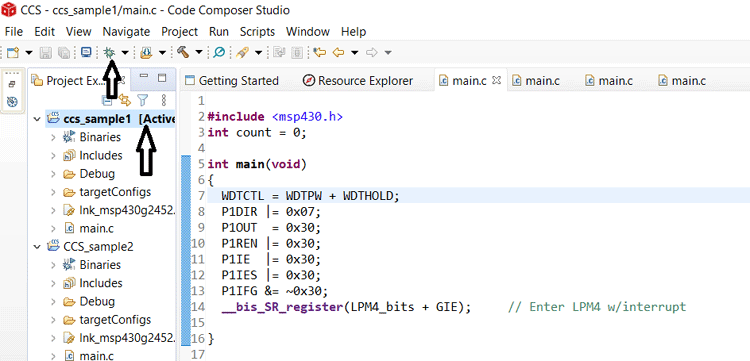Select lnk_msp430g2452 file under ccs_sample1
The height and width of the screenshot is (361, 750).
[x=120, y=210]
